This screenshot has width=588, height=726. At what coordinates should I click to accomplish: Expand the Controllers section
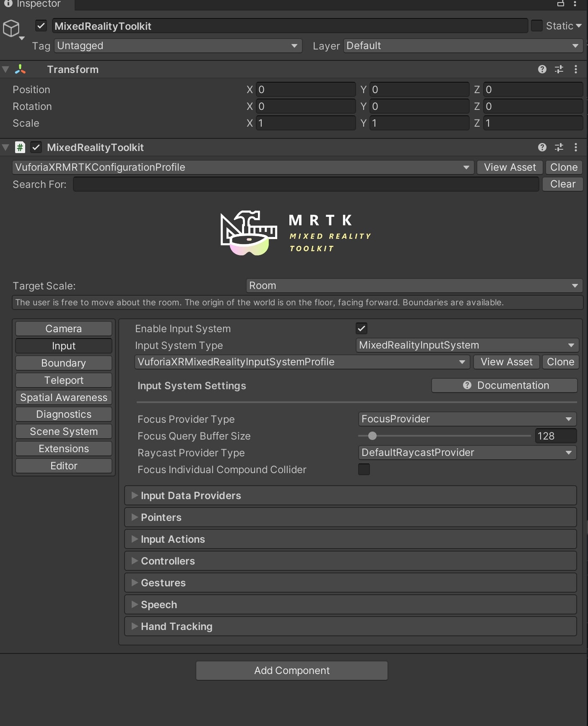tap(351, 561)
